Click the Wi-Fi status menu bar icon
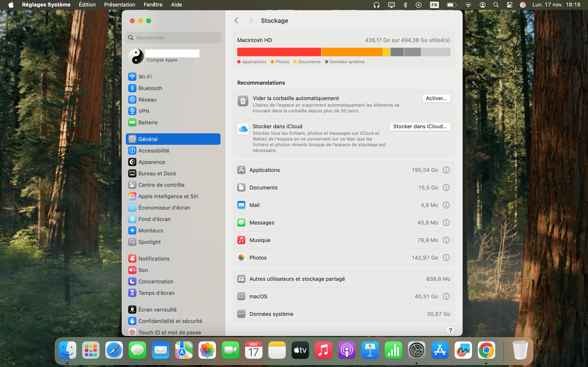The width and height of the screenshot is (588, 367). tap(468, 5)
